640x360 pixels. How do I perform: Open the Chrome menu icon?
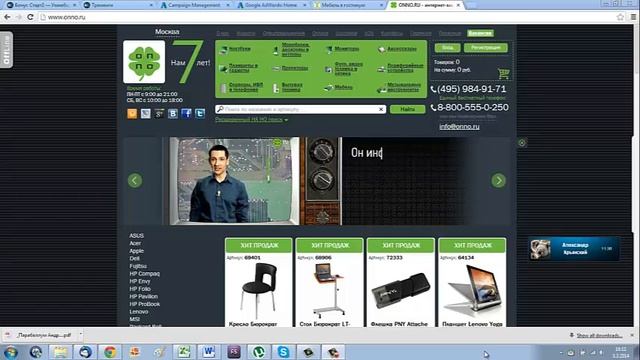[633, 17]
